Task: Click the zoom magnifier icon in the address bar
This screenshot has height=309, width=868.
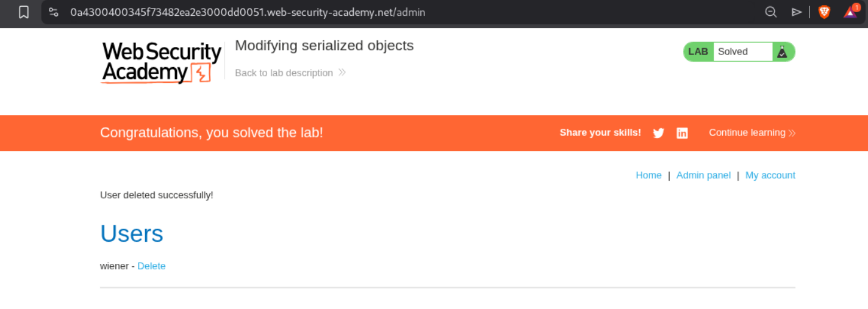Action: 771,12
